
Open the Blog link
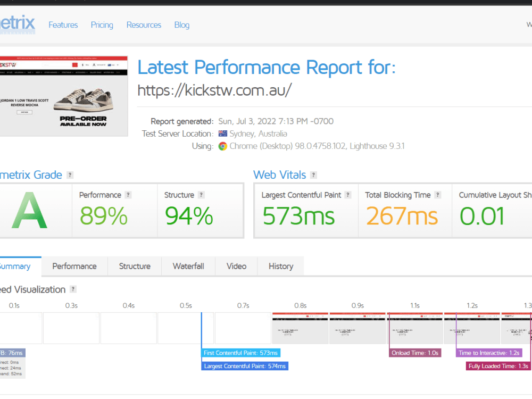[x=182, y=25]
